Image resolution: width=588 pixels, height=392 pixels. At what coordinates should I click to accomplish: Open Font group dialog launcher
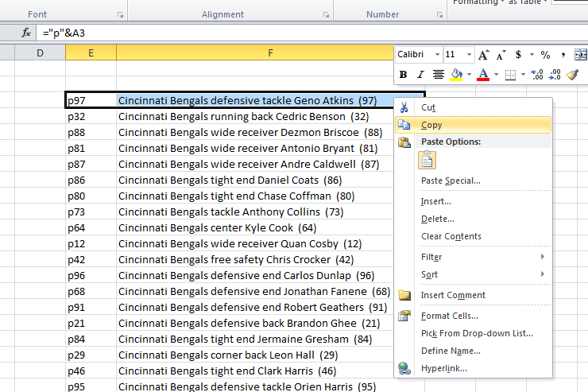[x=120, y=14]
